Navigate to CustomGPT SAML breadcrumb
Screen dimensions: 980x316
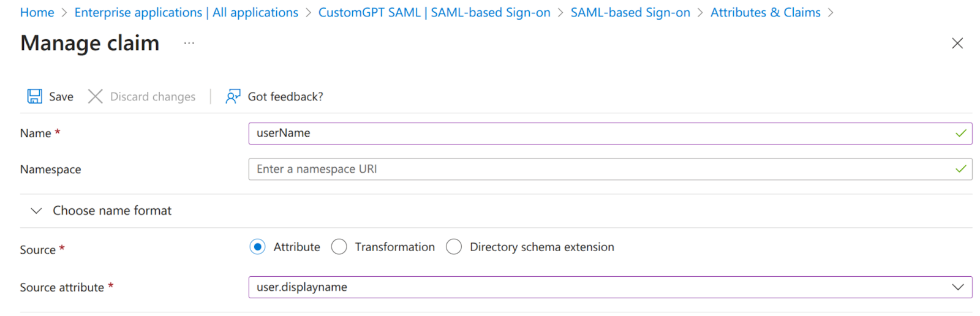pyautogui.click(x=434, y=12)
